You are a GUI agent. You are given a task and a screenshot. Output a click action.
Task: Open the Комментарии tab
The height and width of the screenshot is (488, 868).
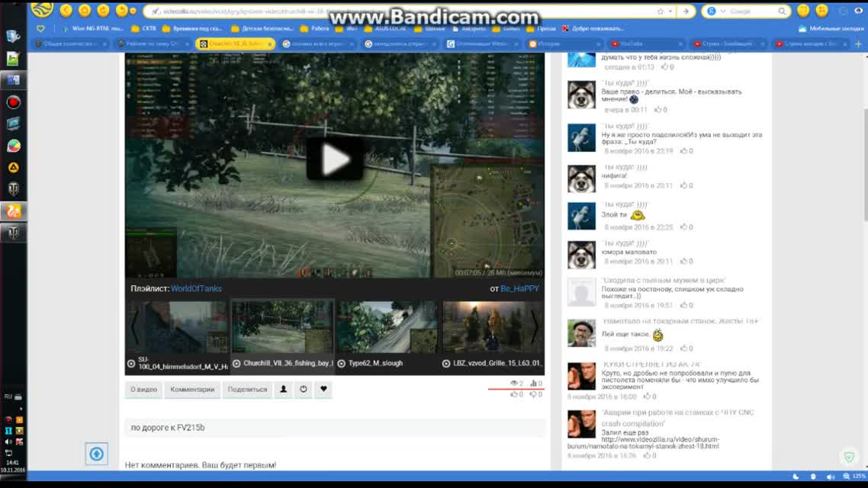(192, 390)
